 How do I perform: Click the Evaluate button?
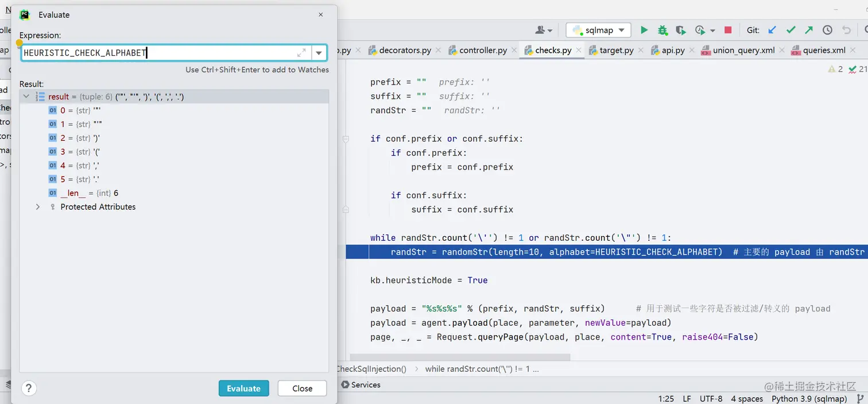(243, 388)
